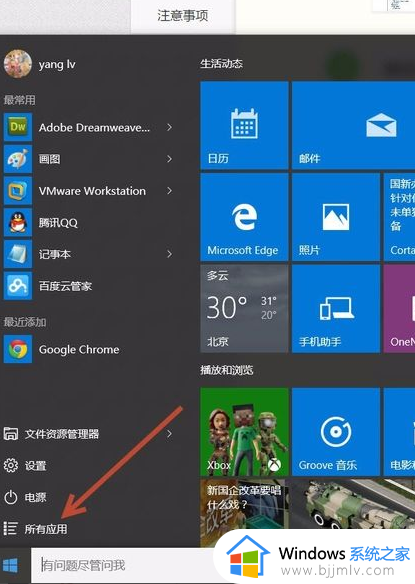Open the Beijing weather tile
The height and width of the screenshot is (584, 415).
244,309
